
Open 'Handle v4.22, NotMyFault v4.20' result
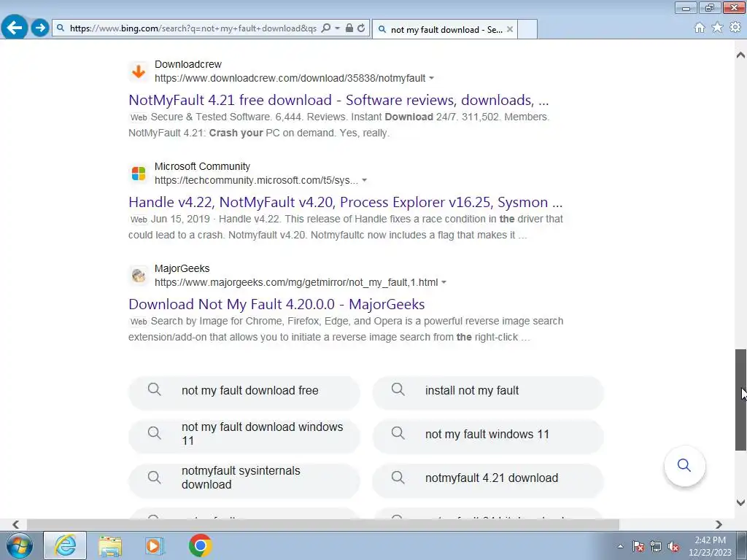(x=345, y=203)
